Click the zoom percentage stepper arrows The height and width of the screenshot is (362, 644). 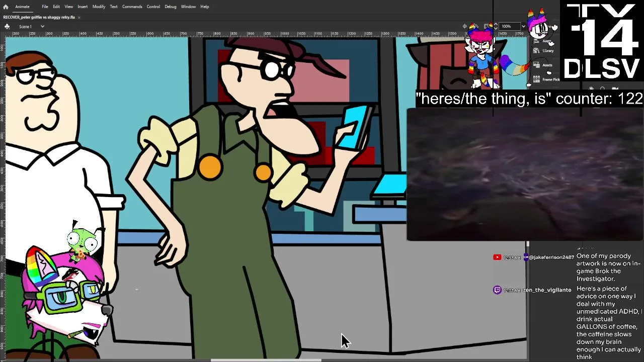click(x=496, y=26)
